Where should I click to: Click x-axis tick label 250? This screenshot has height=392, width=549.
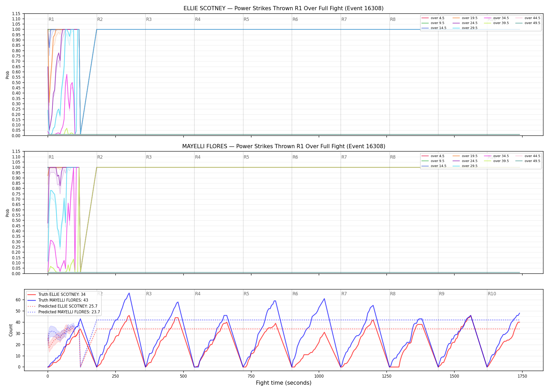[115, 376]
